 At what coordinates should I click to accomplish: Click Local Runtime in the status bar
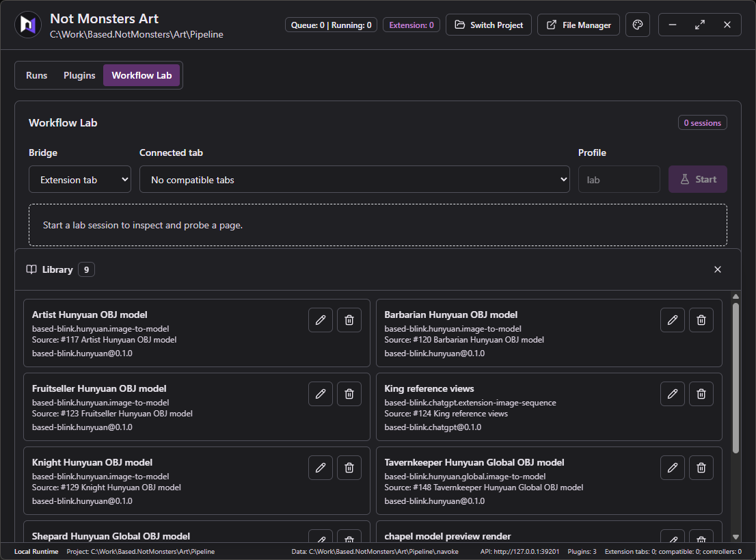click(x=36, y=551)
